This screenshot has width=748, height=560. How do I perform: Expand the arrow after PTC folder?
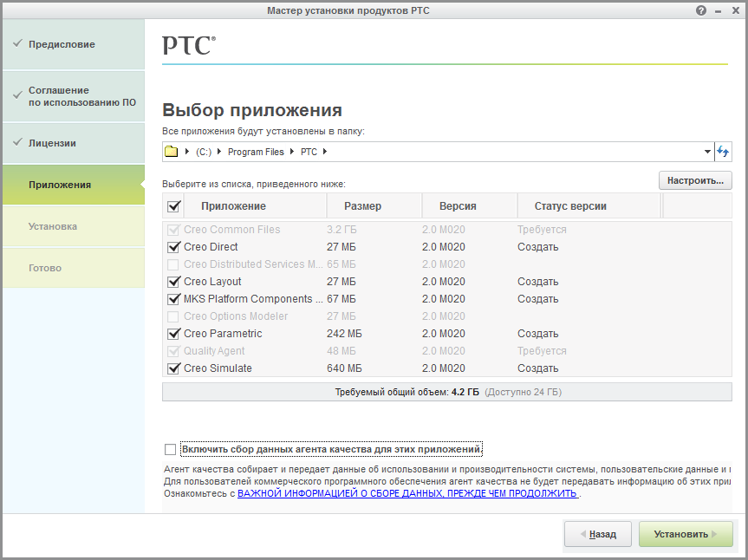325,151
